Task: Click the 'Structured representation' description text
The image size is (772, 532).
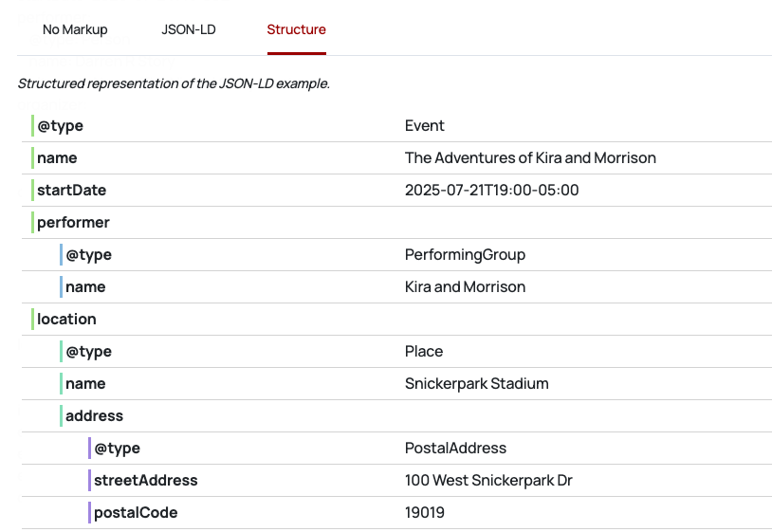Action: pyautogui.click(x=174, y=83)
